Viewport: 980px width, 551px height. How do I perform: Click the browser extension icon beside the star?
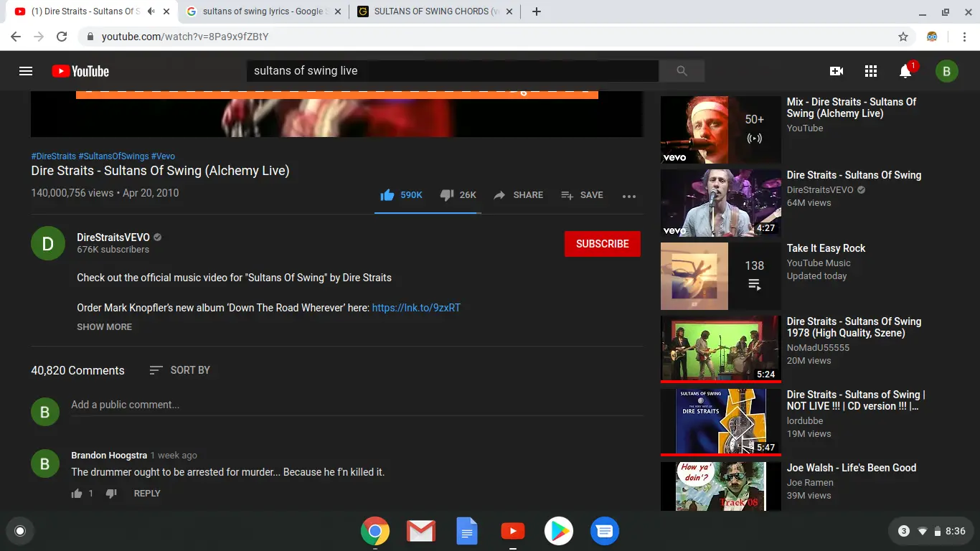tap(932, 37)
